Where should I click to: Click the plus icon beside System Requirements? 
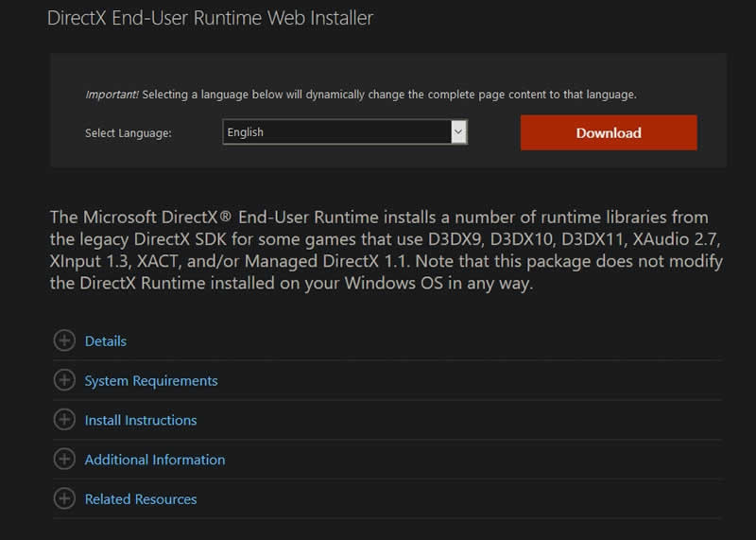click(64, 380)
